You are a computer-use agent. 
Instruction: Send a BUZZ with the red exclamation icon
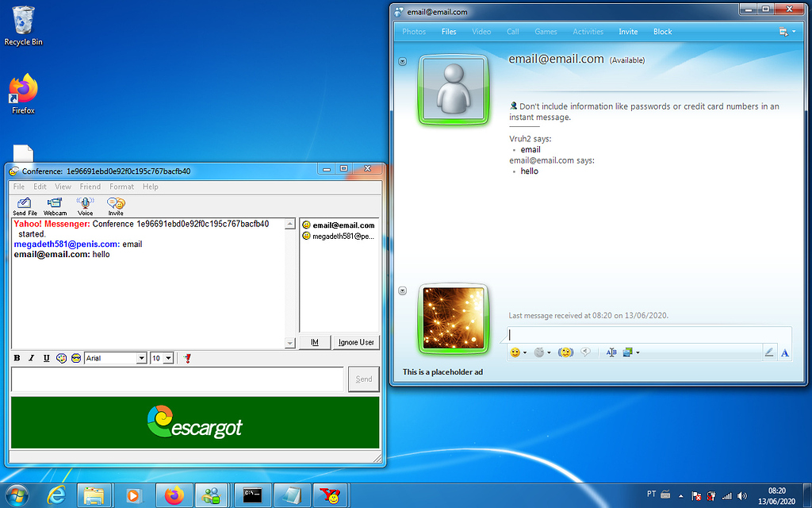pos(188,358)
